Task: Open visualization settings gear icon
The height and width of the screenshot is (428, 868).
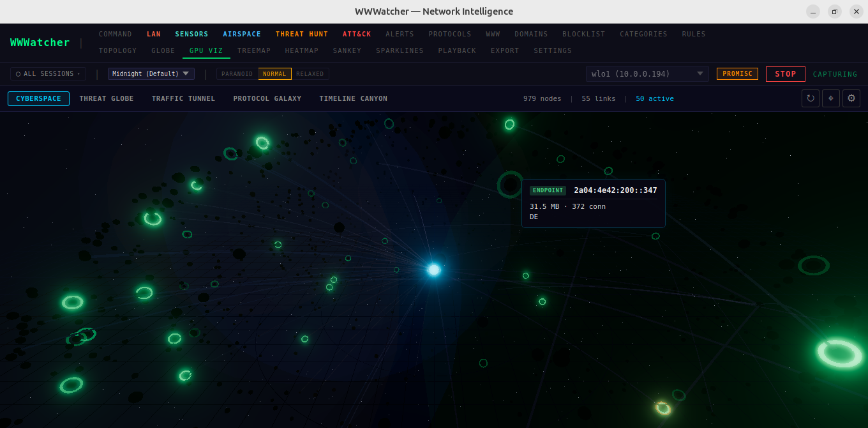Action: pos(851,98)
